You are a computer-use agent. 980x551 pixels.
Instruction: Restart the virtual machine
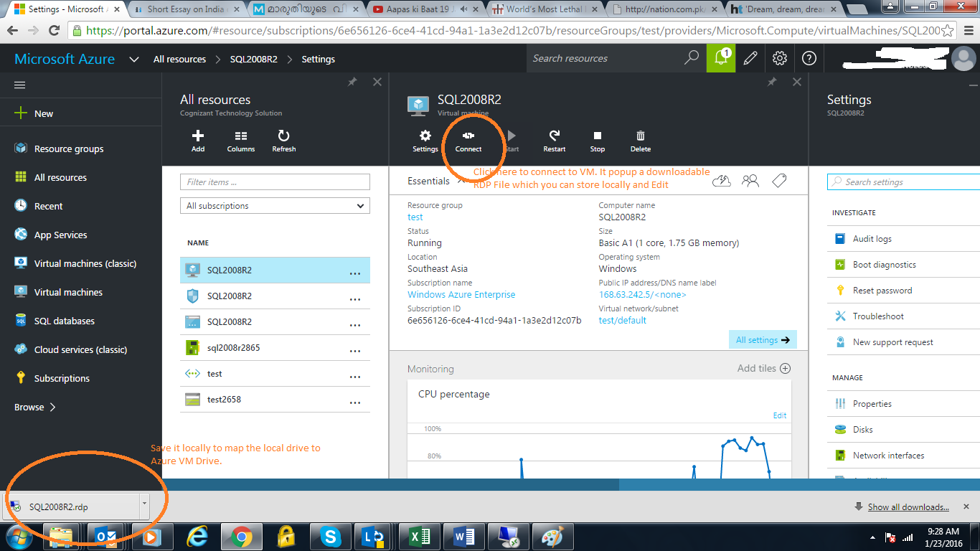click(x=554, y=141)
